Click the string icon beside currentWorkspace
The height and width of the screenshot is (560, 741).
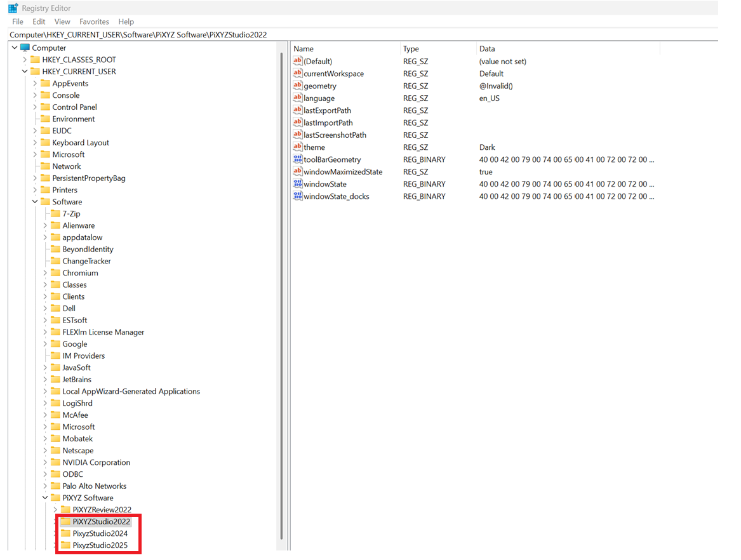(x=297, y=73)
